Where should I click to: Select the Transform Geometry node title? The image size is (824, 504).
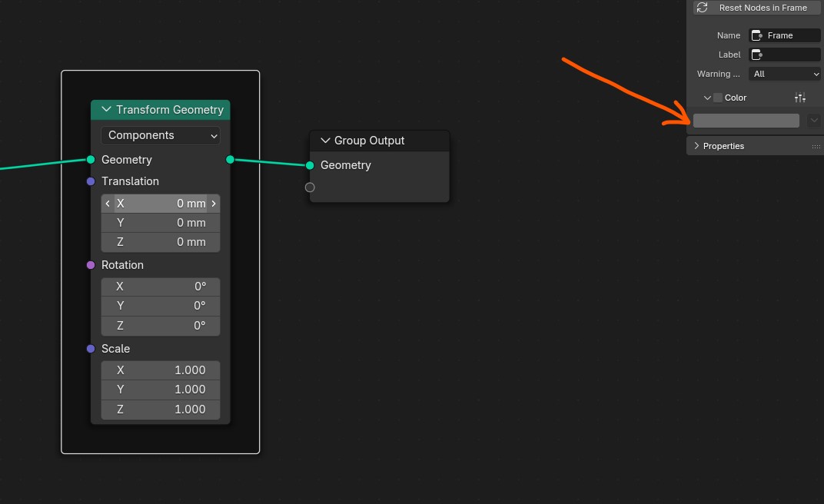(x=170, y=110)
